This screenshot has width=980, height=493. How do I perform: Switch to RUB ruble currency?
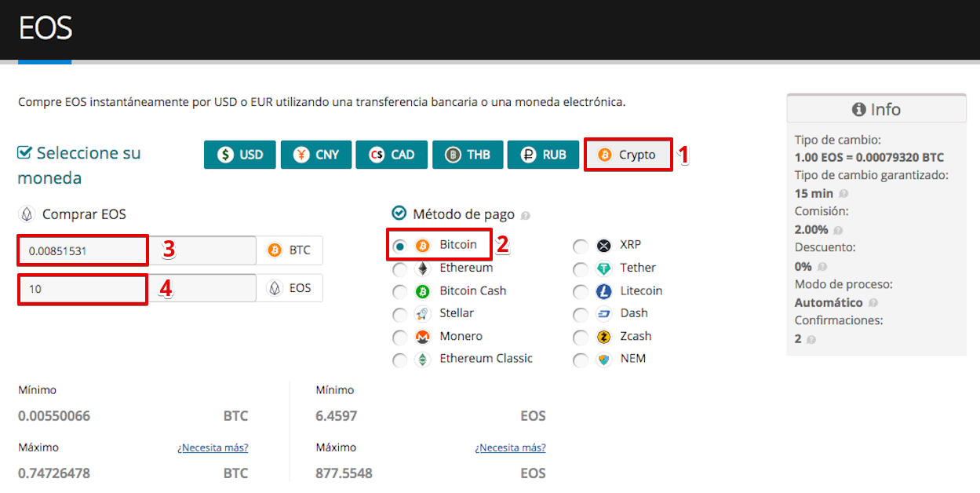(543, 155)
